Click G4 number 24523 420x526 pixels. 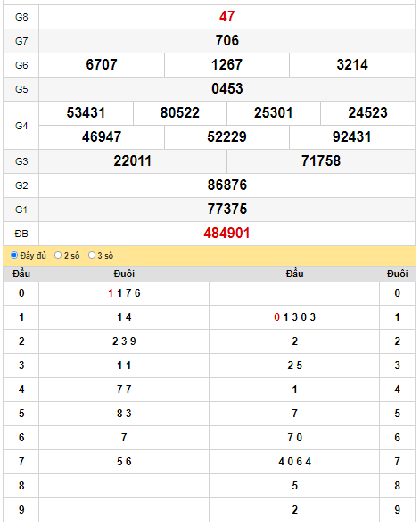(x=367, y=112)
